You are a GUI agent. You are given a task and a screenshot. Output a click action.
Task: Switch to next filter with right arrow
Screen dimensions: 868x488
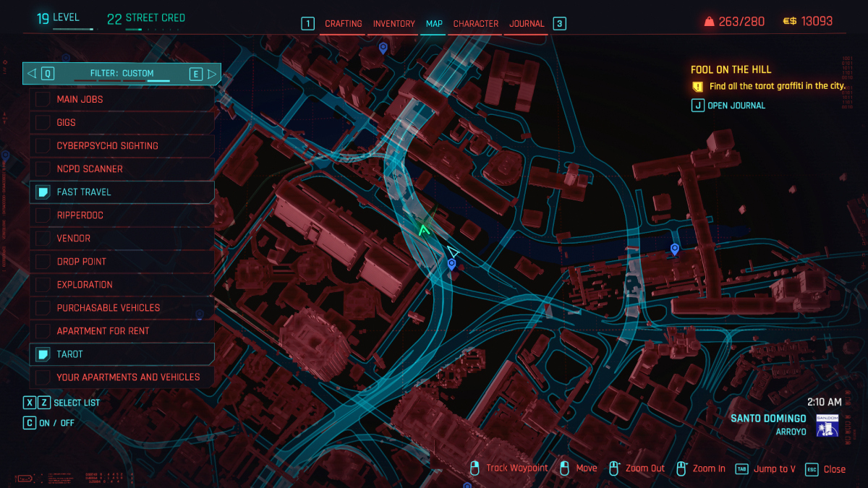pyautogui.click(x=212, y=73)
